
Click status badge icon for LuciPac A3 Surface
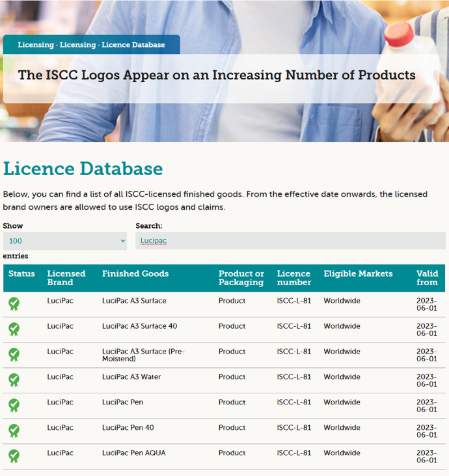14,304
